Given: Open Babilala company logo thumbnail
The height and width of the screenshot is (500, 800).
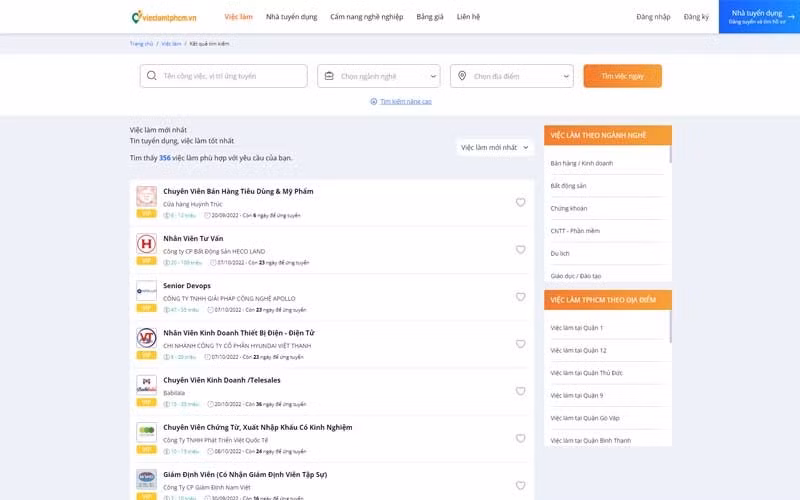Looking at the screenshot, I should pos(146,385).
